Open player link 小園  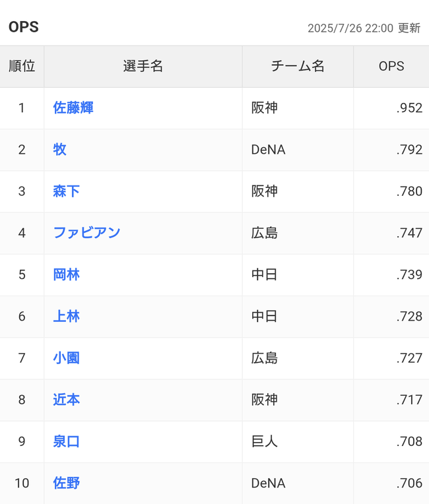[x=66, y=358]
